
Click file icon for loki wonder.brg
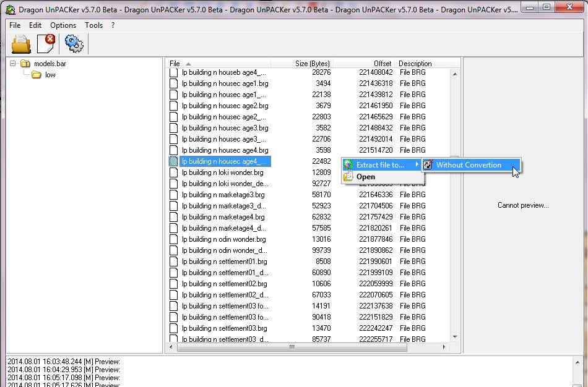pos(174,172)
